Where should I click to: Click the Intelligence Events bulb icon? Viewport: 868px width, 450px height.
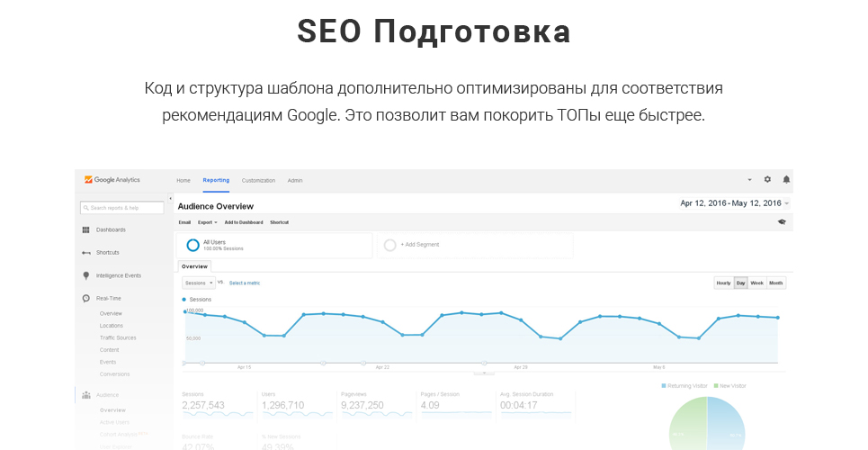pyautogui.click(x=85, y=275)
